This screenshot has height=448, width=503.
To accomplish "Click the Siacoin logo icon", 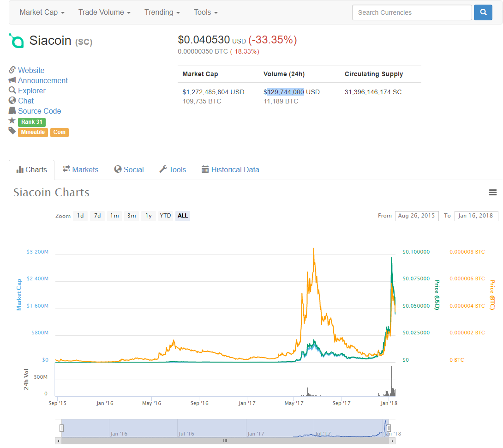I will 16,41.
